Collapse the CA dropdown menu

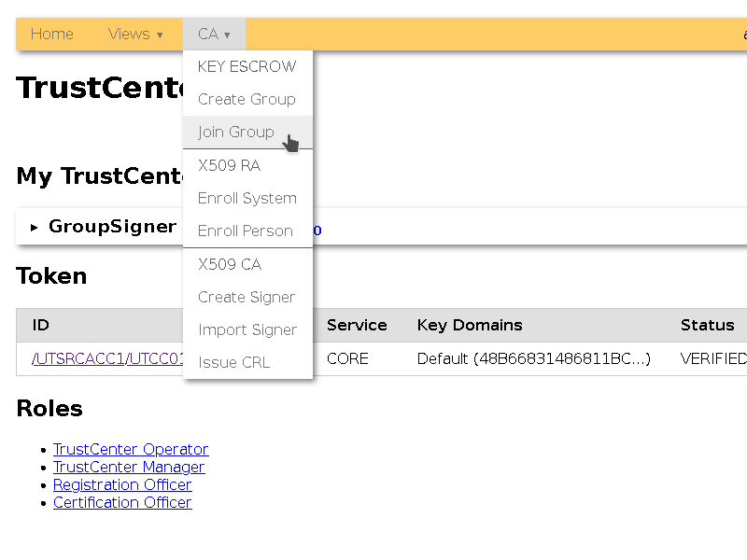click(x=214, y=35)
